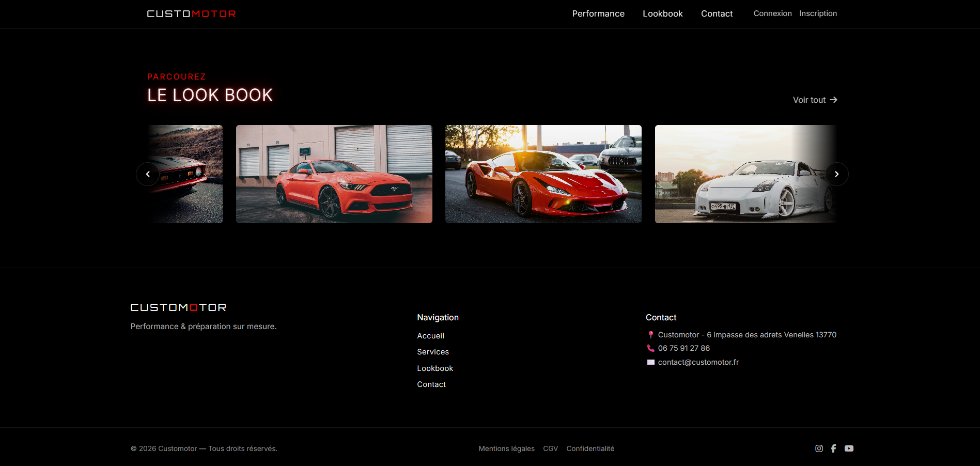Click the PARCOUREZ label
The width and height of the screenshot is (980, 466).
pyautogui.click(x=177, y=76)
